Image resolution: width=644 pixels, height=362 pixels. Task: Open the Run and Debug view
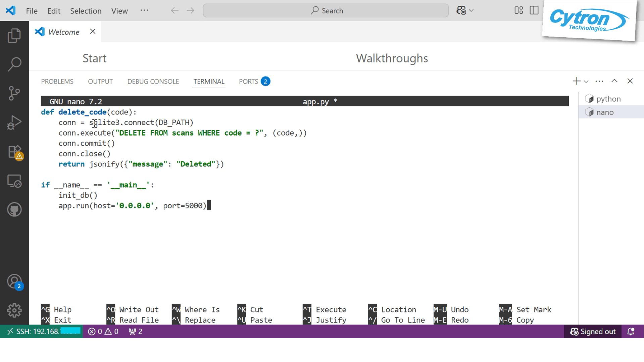click(14, 122)
